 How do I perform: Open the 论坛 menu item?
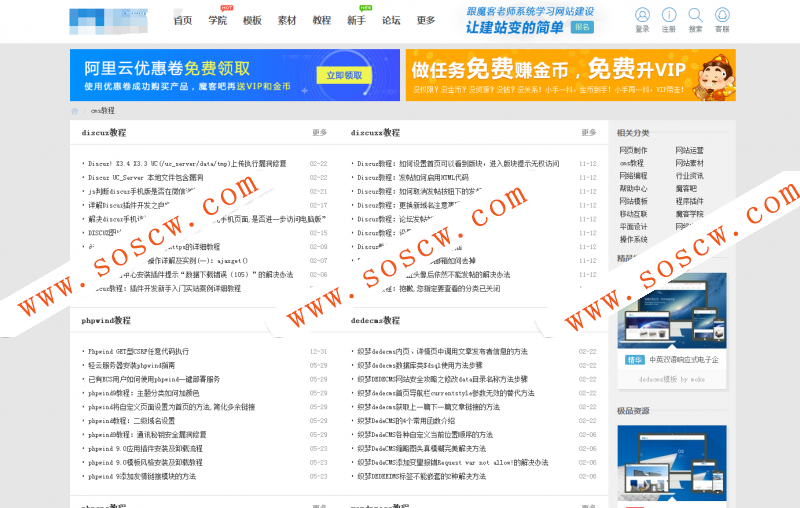391,20
